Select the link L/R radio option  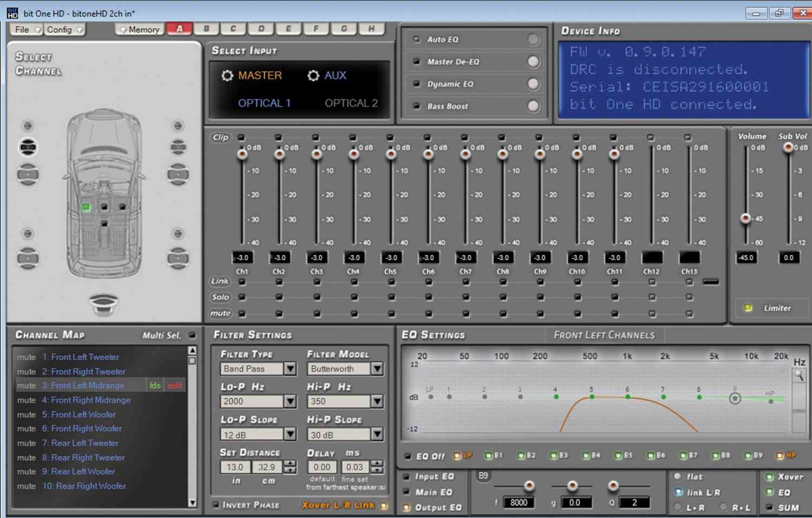tap(679, 492)
